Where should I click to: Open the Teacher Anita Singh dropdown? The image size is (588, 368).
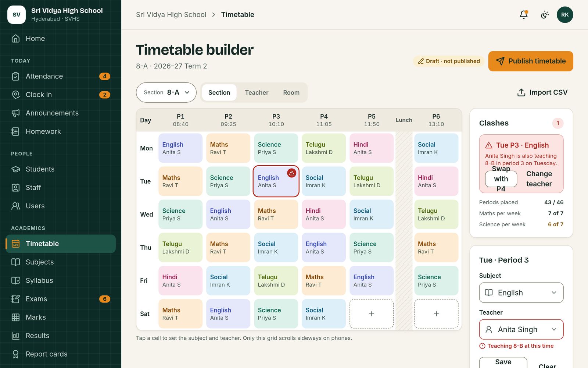(521, 329)
